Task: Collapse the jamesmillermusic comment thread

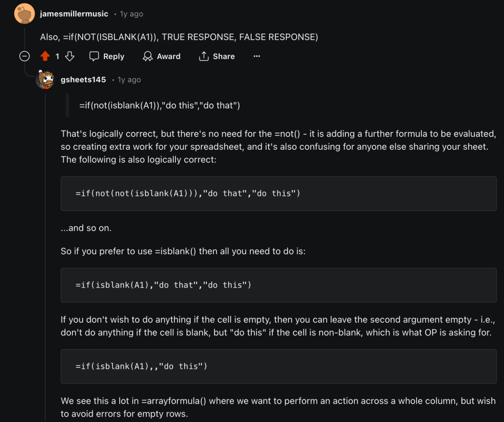Action: 24,57
